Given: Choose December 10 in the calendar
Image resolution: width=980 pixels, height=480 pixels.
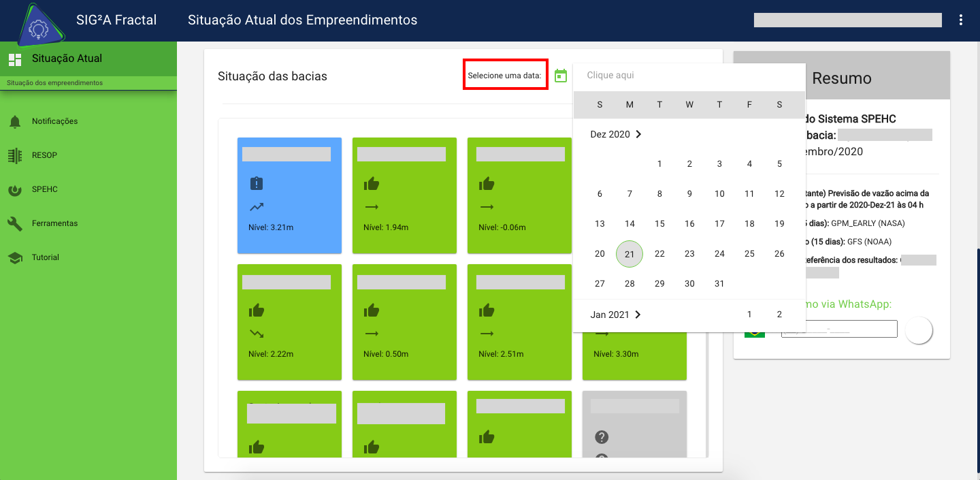Looking at the screenshot, I should click(x=719, y=194).
